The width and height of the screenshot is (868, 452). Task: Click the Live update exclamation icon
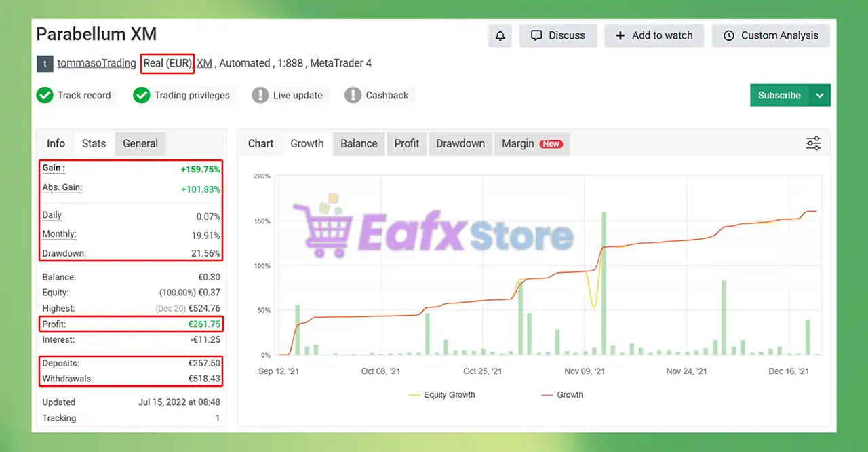click(260, 96)
